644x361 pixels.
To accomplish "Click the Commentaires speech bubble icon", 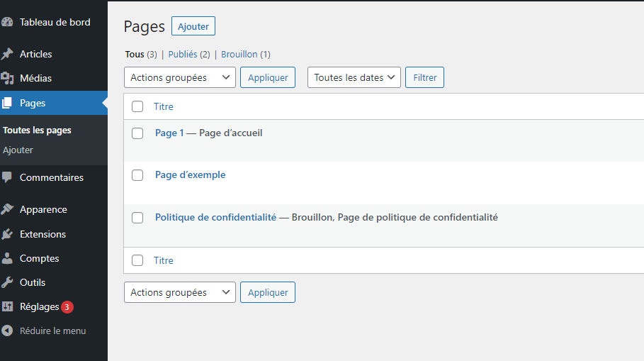I will [x=8, y=177].
